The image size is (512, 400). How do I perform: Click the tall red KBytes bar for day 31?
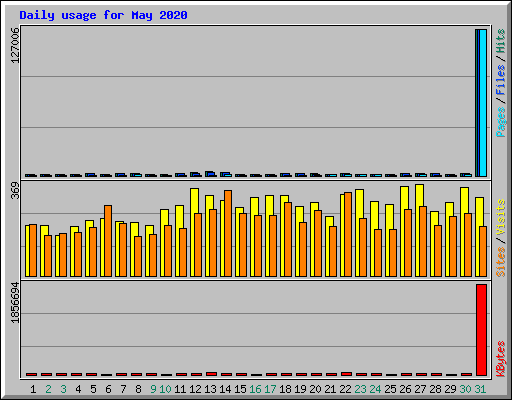pos(481,330)
